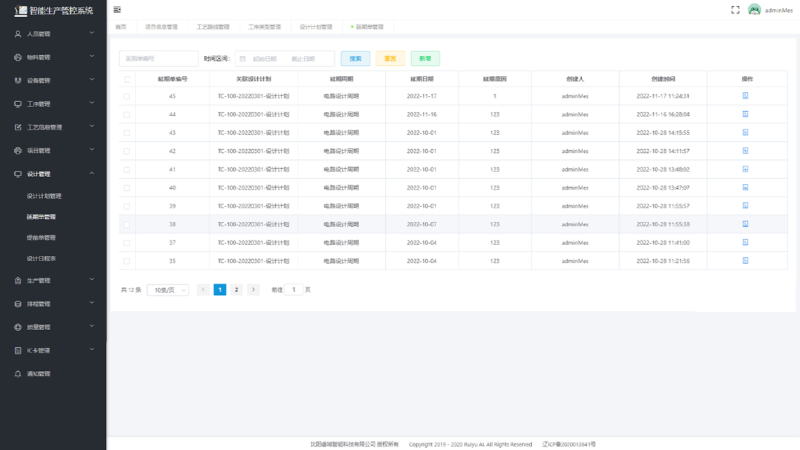Viewport: 800px width, 450px height.
Task: Click the green 新增 button
Action: coord(425,59)
